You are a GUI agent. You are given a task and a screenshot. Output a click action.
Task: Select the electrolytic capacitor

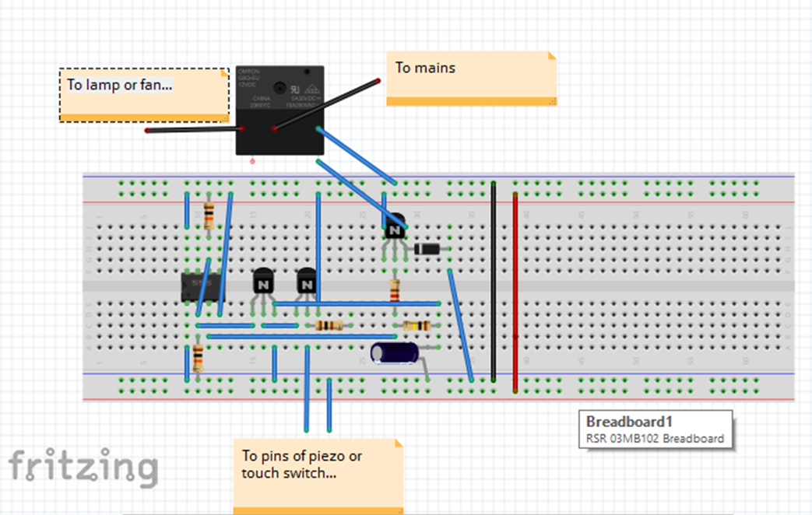click(395, 353)
